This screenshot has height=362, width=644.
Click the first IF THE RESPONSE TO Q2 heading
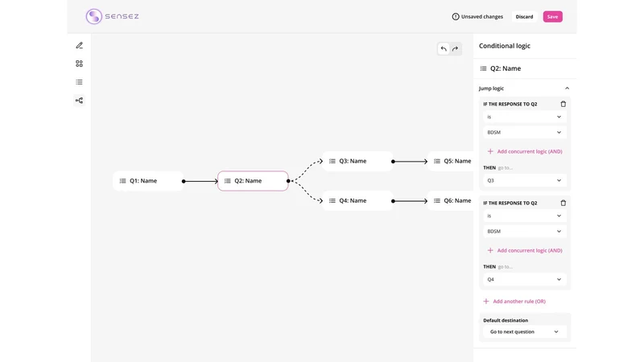click(x=510, y=105)
